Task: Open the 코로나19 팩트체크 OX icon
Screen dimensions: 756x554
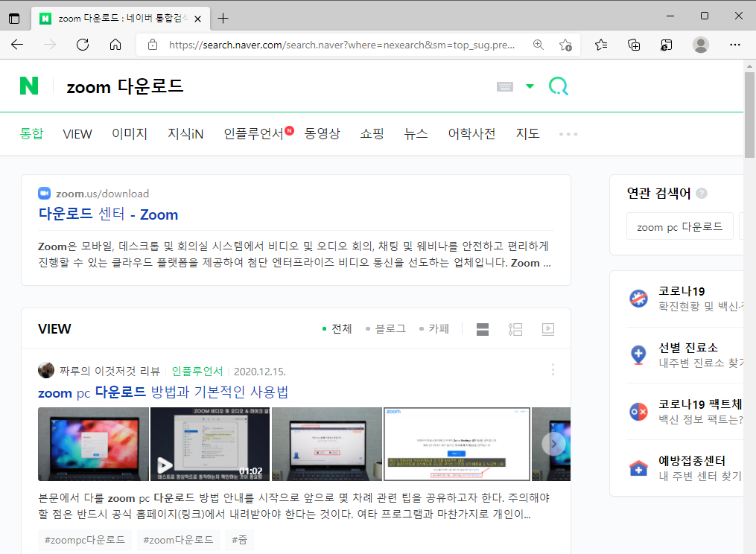Action: [638, 411]
